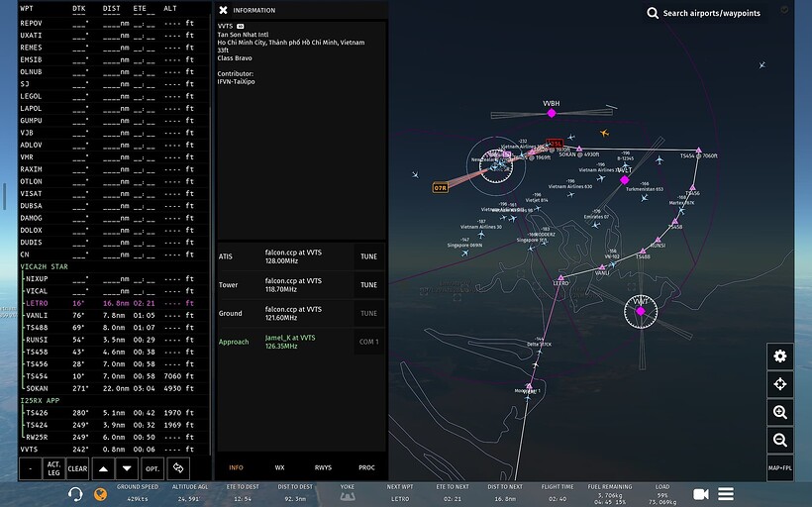Select the TS488 waypoint row
This screenshot has width=812, height=507.
[x=113, y=328]
